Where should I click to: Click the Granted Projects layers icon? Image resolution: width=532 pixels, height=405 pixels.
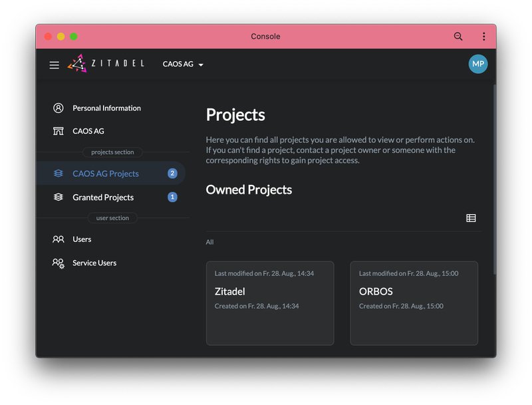click(59, 197)
